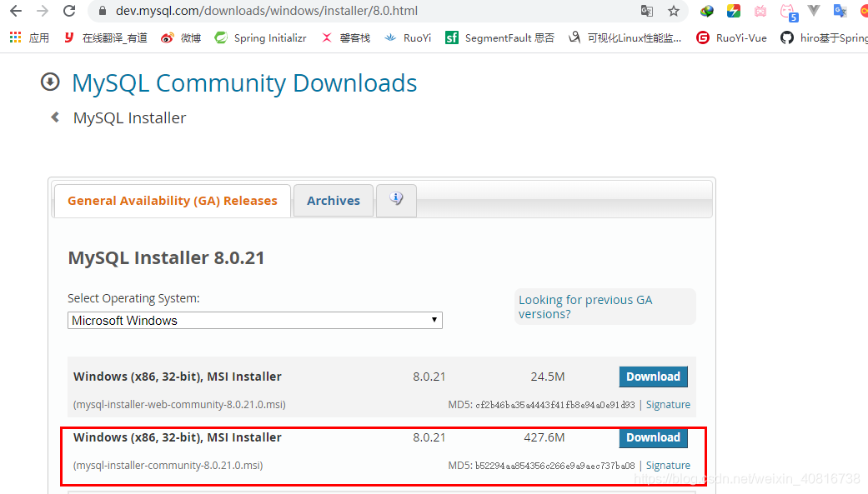
Task: Open the RuoYi bookmark
Action: pos(408,37)
